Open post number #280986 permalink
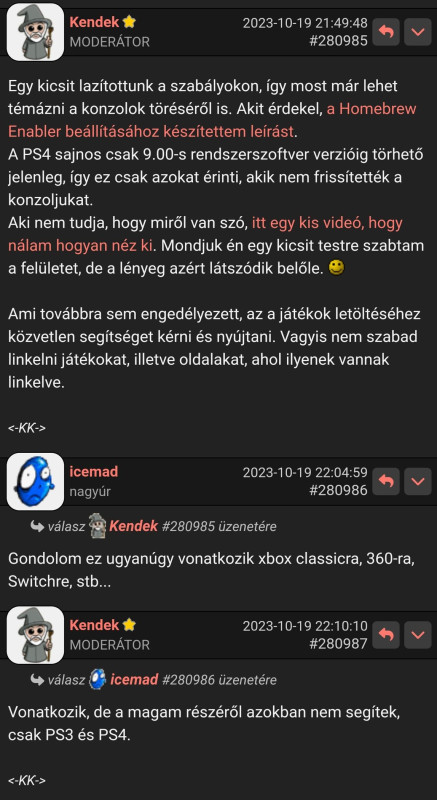 point(338,490)
